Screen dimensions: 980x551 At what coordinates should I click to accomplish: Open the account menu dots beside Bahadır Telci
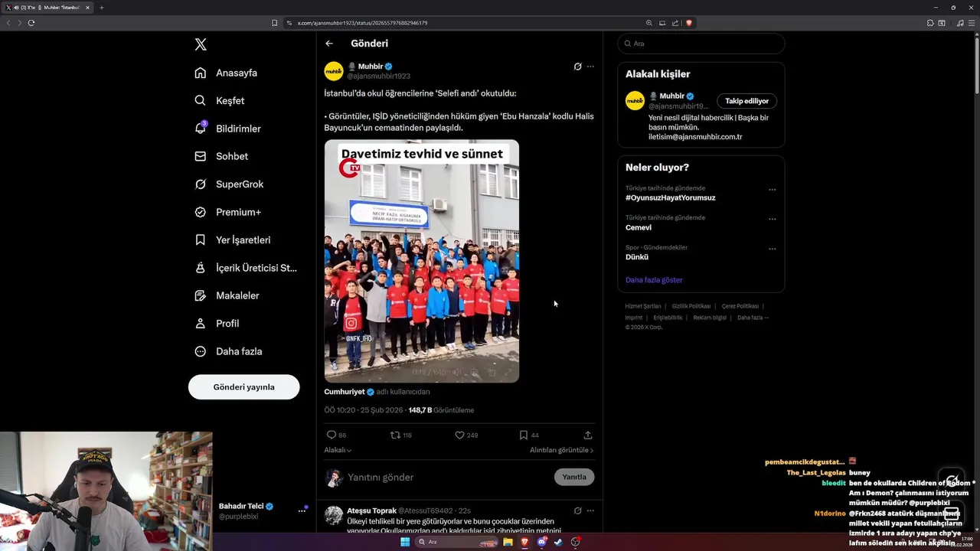302,511
